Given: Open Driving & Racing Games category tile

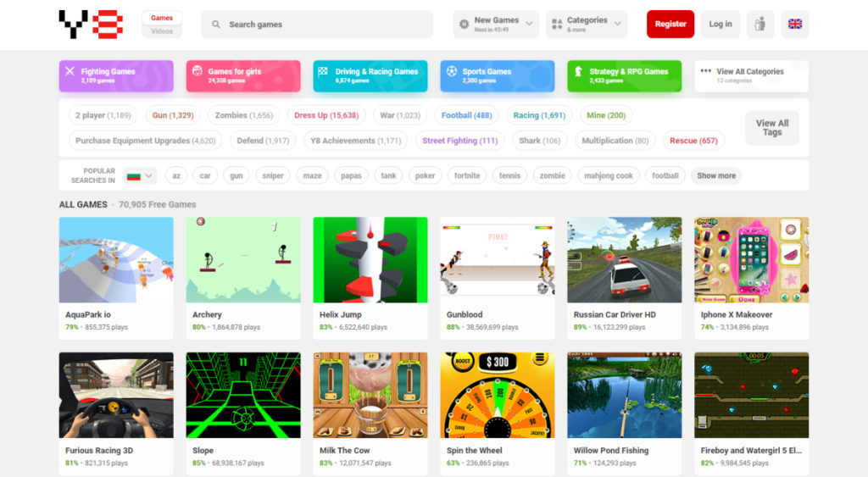Looking at the screenshot, I should click(x=370, y=75).
